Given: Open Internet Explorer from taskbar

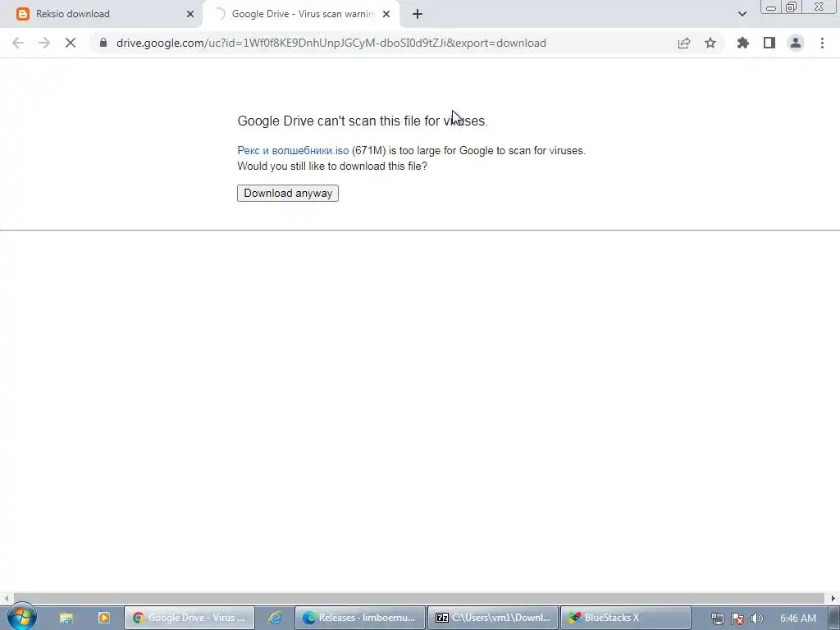Looking at the screenshot, I should point(275,618).
